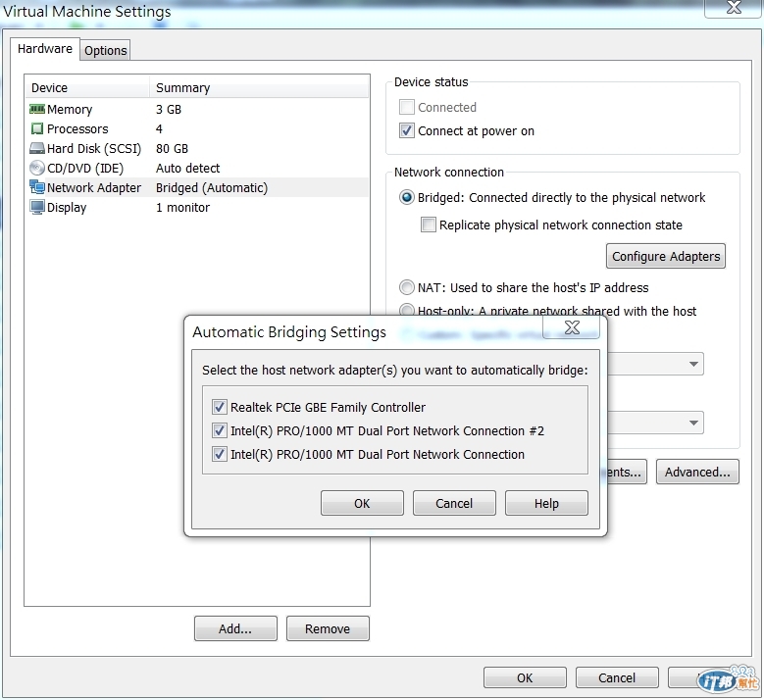This screenshot has height=700, width=764.
Task: Click OK in Virtual Machine Settings
Action: (525, 678)
